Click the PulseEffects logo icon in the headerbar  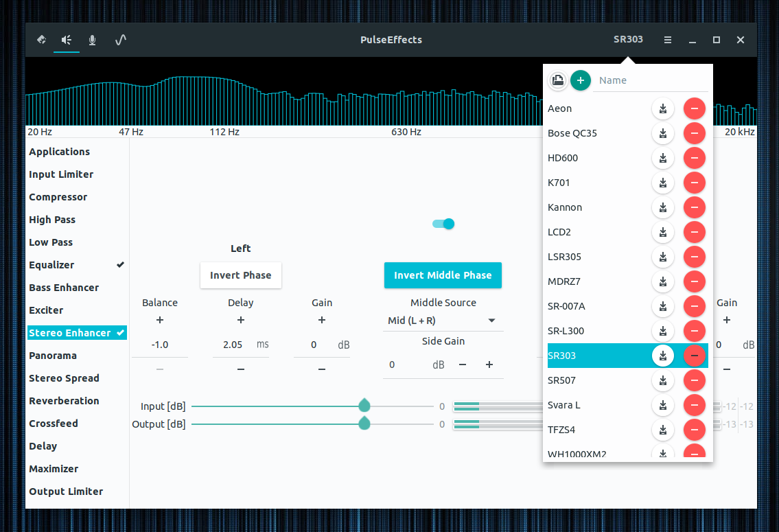pyautogui.click(x=40, y=40)
